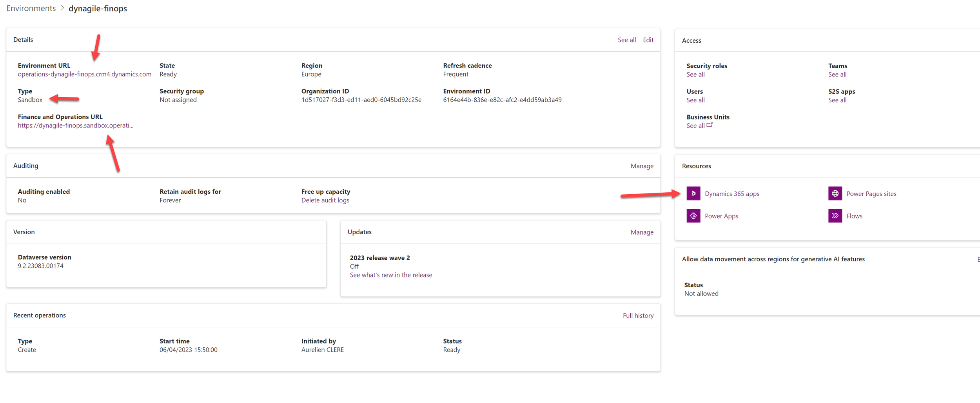
Task: Open Dynamics 365 apps text link
Action: point(732,194)
